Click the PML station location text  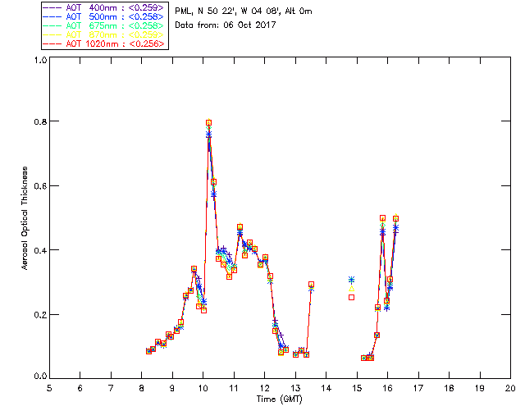coord(244,11)
